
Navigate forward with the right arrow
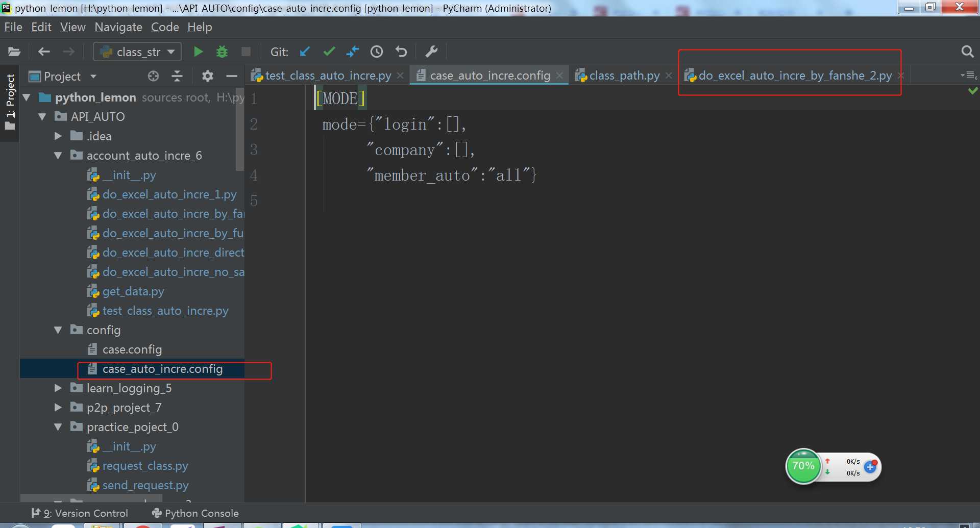68,52
